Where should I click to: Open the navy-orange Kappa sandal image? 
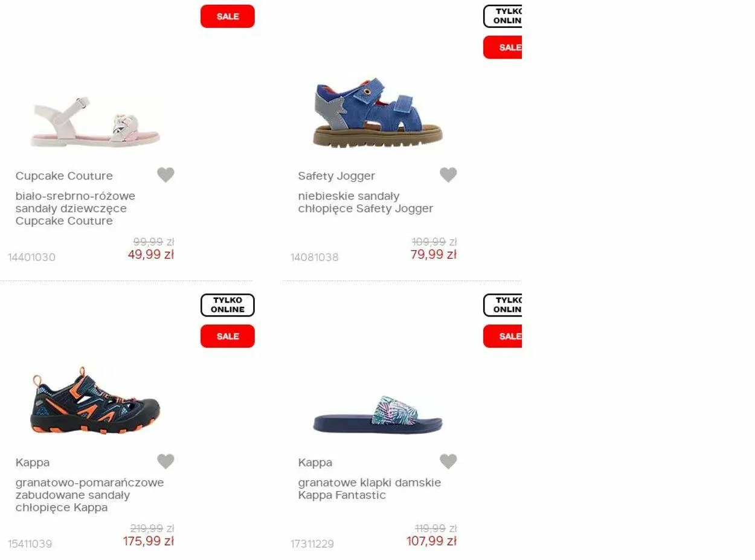(95, 399)
